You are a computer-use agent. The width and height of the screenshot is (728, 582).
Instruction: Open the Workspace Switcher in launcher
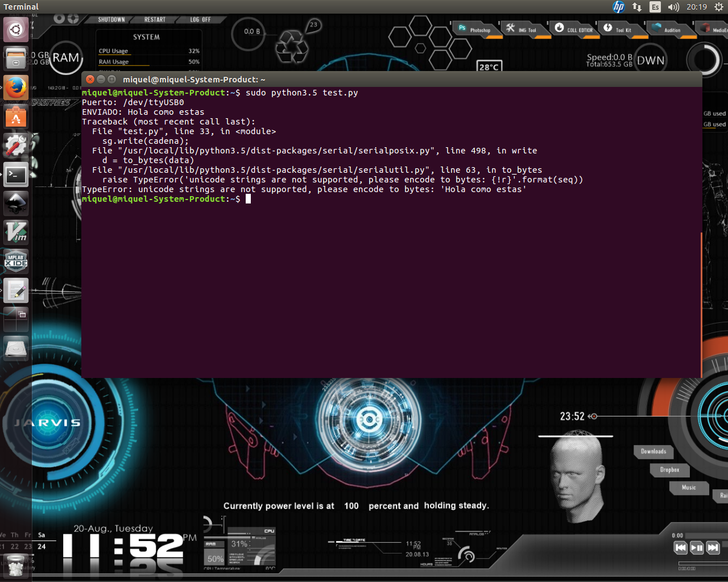click(16, 319)
